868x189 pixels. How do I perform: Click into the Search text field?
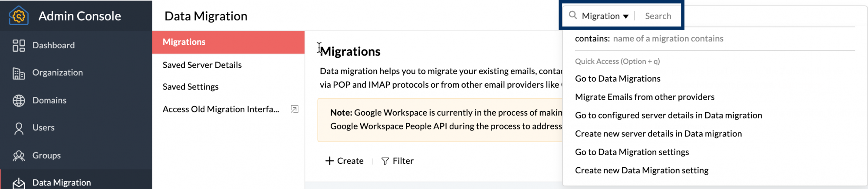(x=658, y=16)
